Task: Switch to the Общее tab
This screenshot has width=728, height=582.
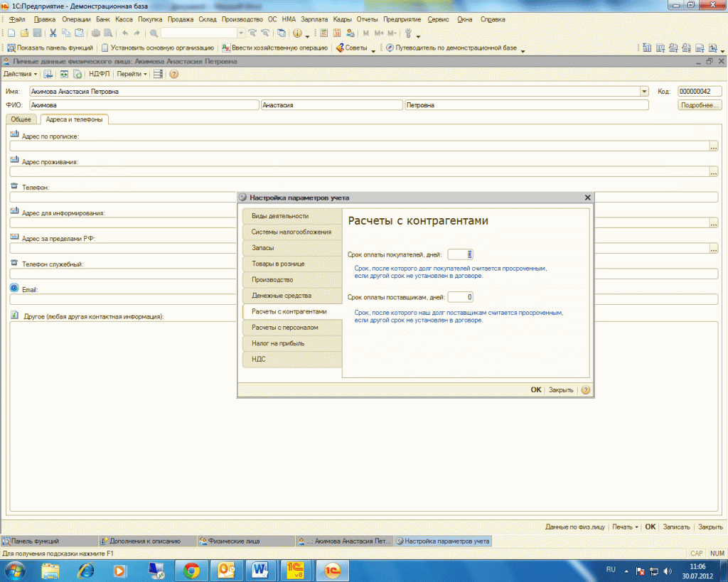Action: pyautogui.click(x=21, y=119)
